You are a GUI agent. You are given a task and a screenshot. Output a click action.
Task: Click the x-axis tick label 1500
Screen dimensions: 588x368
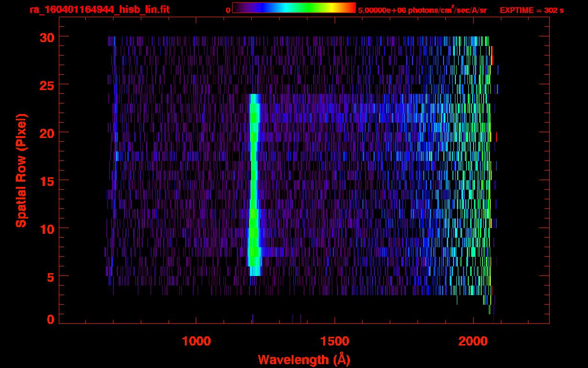[334, 341]
